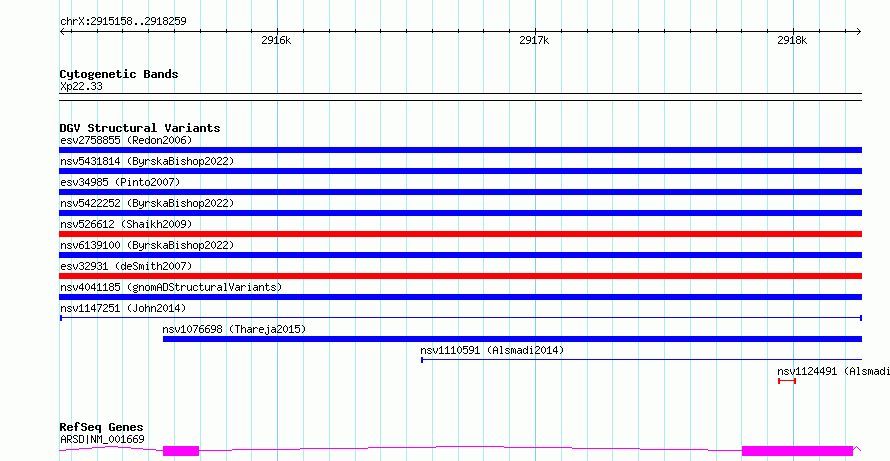Click the left arrowhead of the ruler

[62, 31]
